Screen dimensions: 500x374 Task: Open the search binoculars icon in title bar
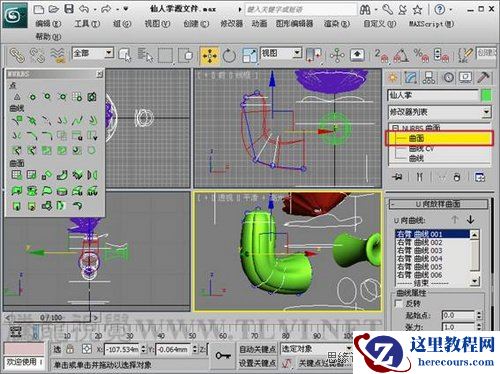(x=365, y=10)
